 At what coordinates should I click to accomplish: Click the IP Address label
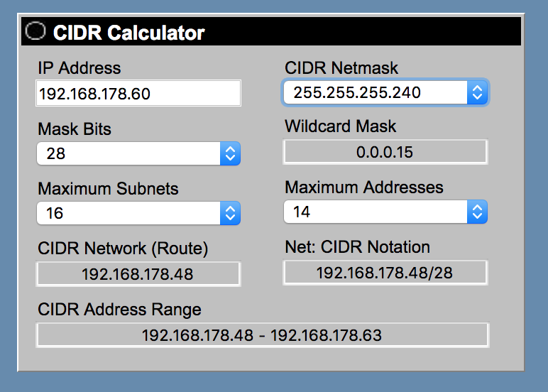80,68
